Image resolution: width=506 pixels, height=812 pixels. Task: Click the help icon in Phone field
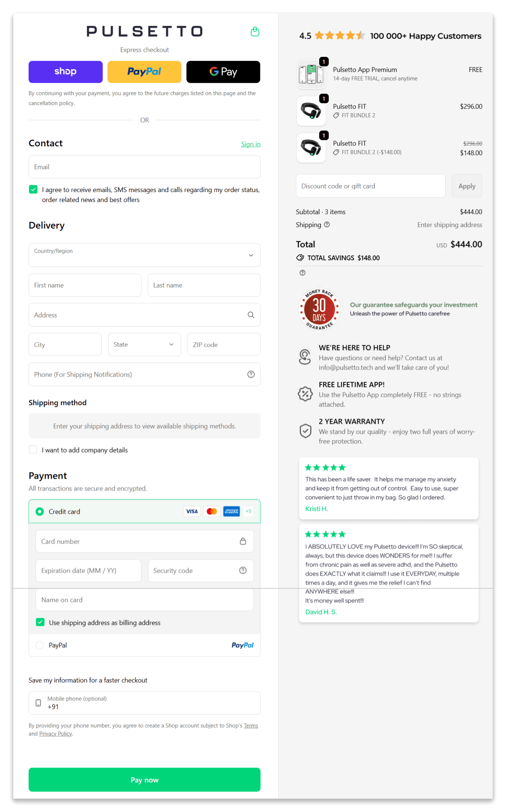click(x=251, y=374)
